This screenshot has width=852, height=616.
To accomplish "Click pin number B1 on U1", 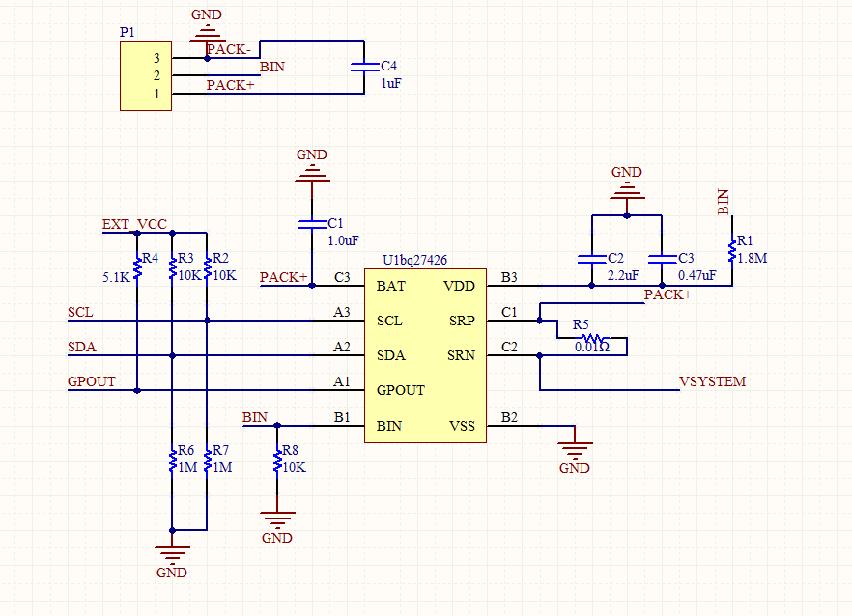I will [342, 417].
